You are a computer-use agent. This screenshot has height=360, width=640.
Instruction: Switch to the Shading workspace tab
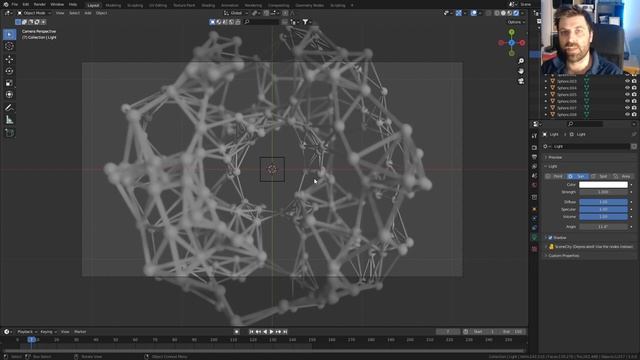pyautogui.click(x=208, y=6)
